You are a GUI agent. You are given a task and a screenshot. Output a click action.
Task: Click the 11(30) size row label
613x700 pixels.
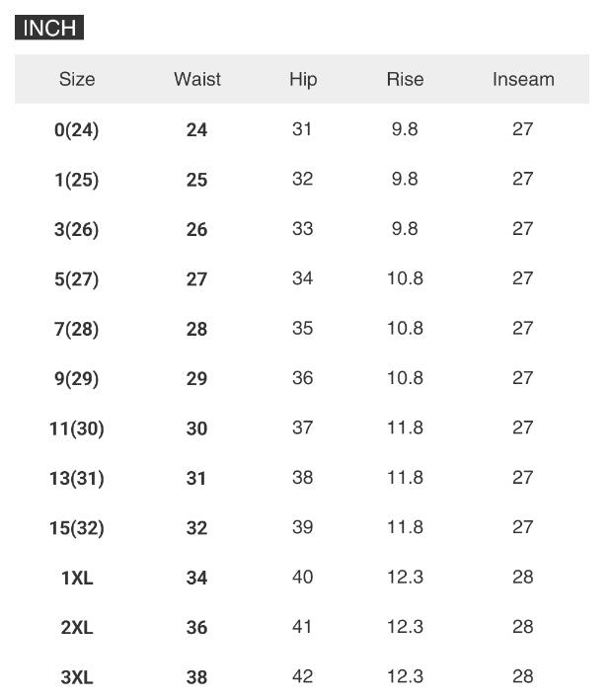click(x=77, y=428)
